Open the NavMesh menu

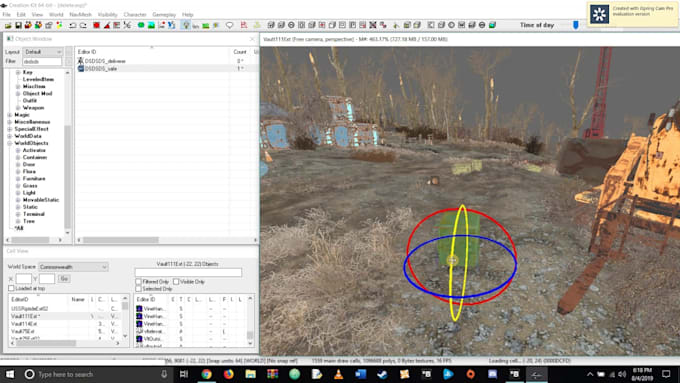click(80, 14)
